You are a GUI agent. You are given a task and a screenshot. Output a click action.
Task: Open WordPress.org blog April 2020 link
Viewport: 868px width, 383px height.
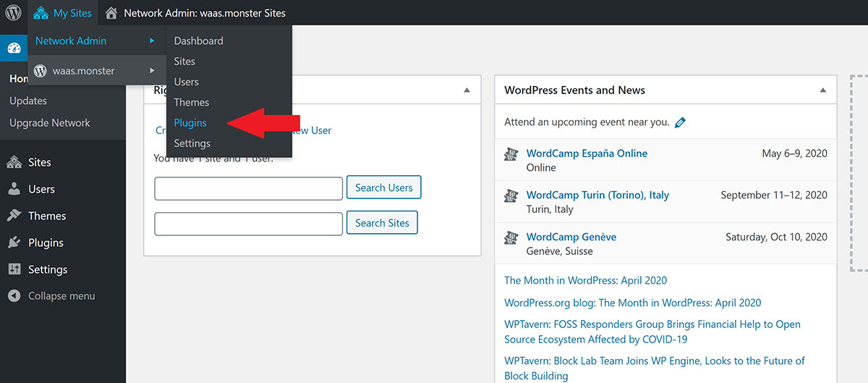[x=633, y=303]
